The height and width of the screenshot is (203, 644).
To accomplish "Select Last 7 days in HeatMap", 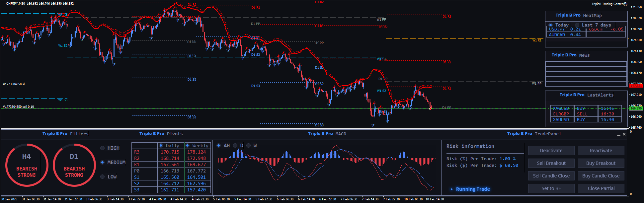I will (x=577, y=25).
